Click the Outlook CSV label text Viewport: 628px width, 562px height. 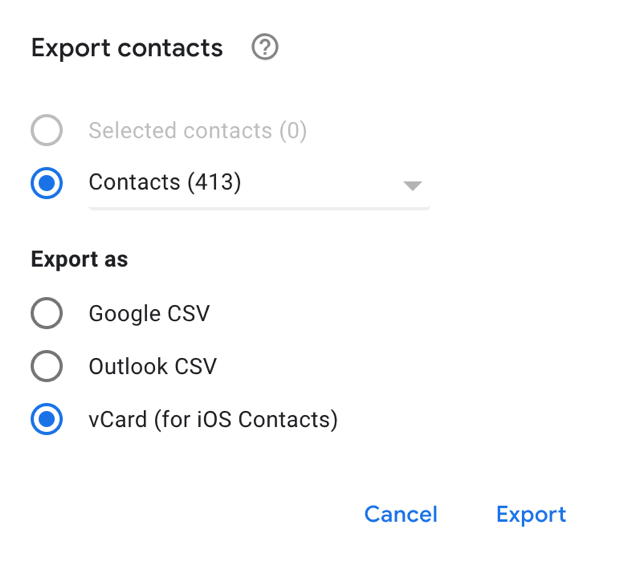152,367
